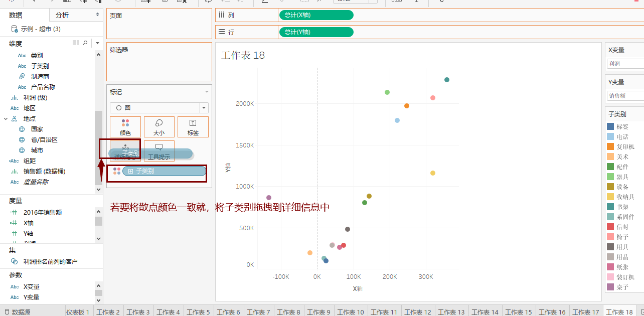Viewport: 644px width, 316px height.
Task: Click the calculated-field icon beside Y轴 measure
Action: coord(15,233)
